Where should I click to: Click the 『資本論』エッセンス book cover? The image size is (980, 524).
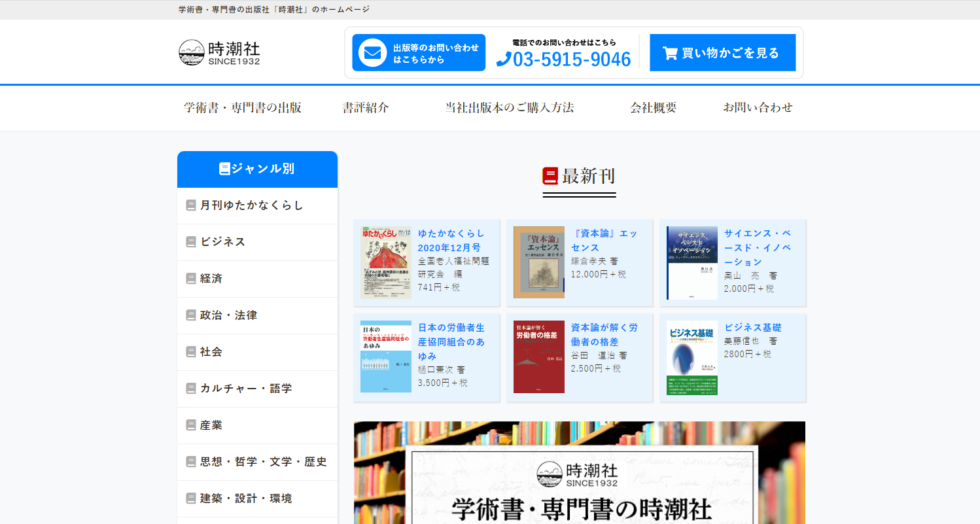[539, 263]
